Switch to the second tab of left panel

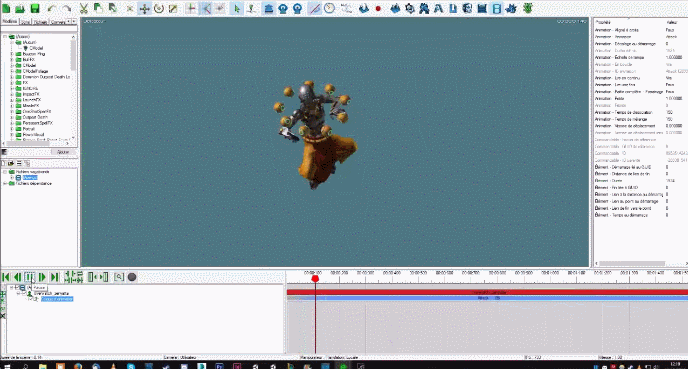[25, 21]
